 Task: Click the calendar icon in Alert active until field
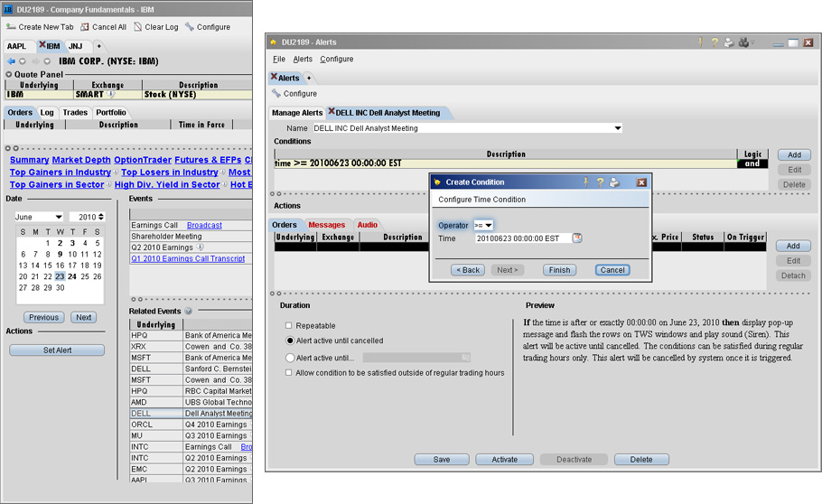tap(465, 358)
